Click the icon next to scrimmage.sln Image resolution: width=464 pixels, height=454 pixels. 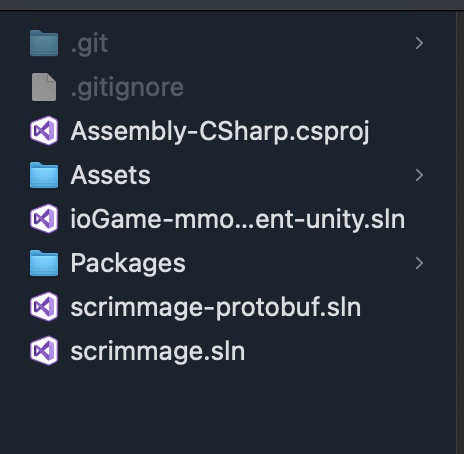click(x=44, y=351)
